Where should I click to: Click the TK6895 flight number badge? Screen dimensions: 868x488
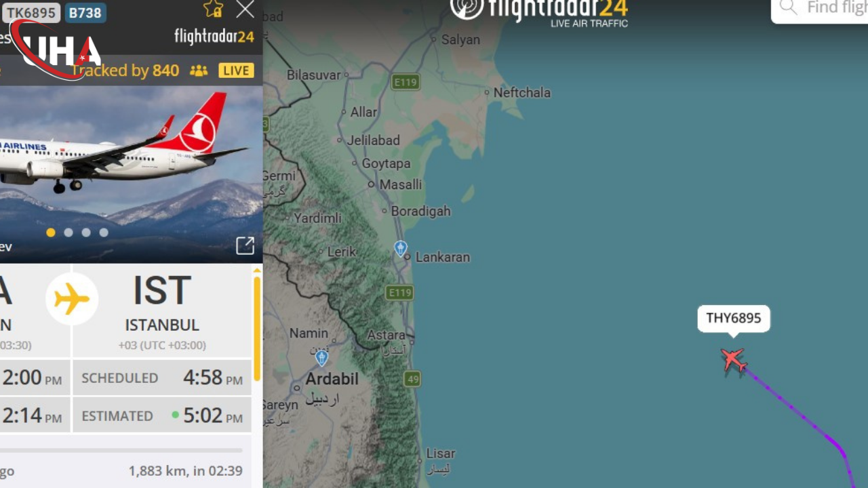tap(31, 13)
